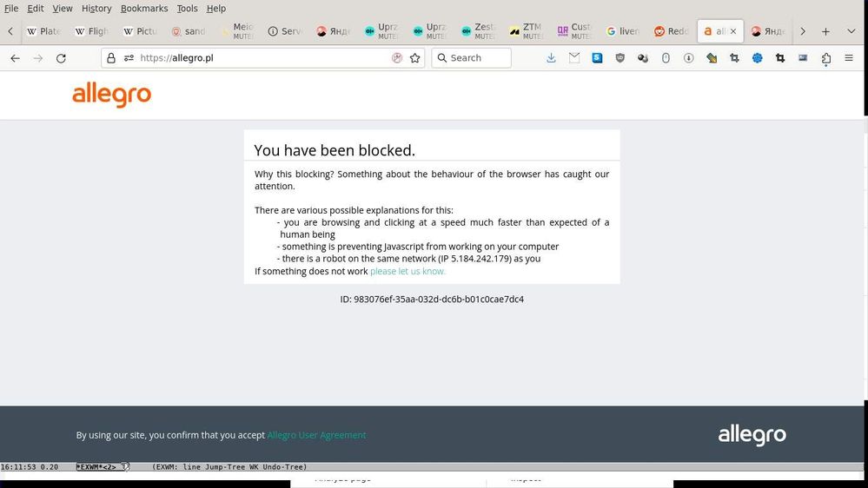This screenshot has width=868, height=488.
Task: Open a new tab with plus button
Action: click(x=825, y=31)
